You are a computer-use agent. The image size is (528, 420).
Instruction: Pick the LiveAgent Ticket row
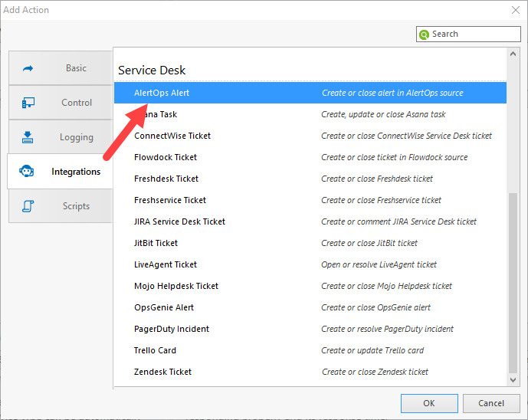pyautogui.click(x=310, y=264)
